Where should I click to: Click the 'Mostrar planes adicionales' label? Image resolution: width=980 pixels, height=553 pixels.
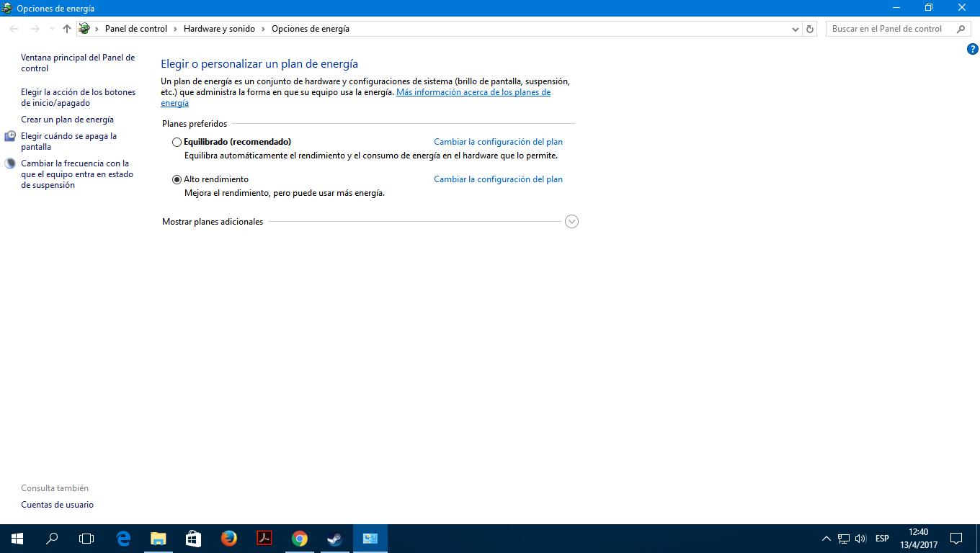pyautogui.click(x=213, y=222)
